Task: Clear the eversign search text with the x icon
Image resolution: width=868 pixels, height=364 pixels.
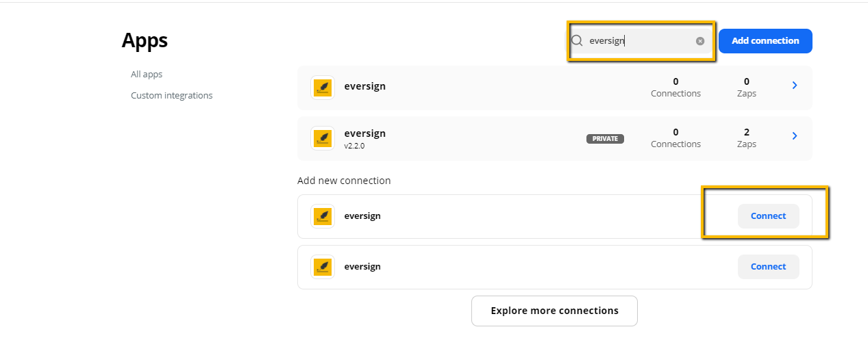Action: pos(700,41)
